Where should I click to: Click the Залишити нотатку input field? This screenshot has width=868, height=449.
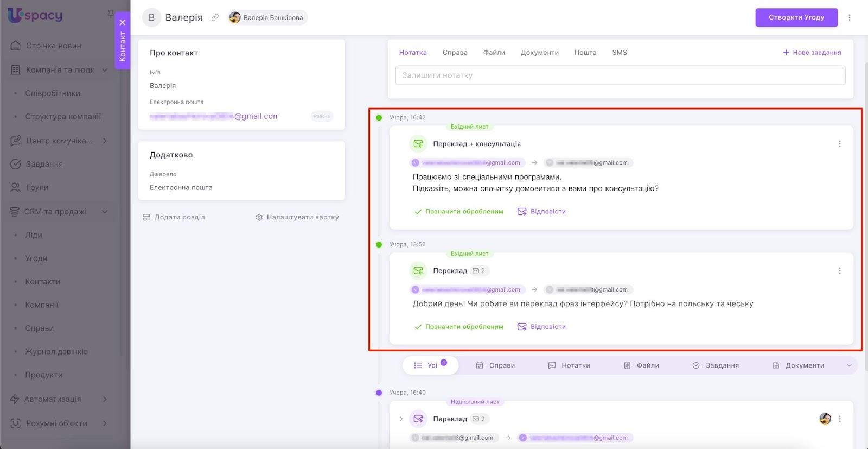(x=620, y=75)
